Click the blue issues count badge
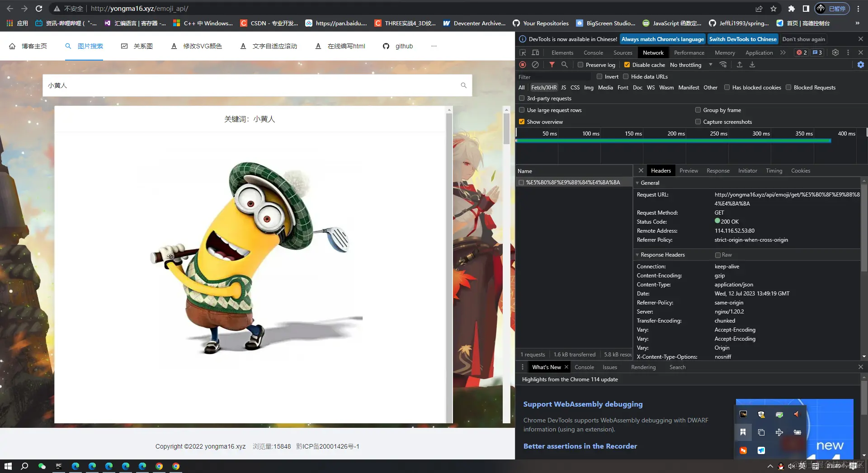The width and height of the screenshot is (868, 473). [817, 52]
